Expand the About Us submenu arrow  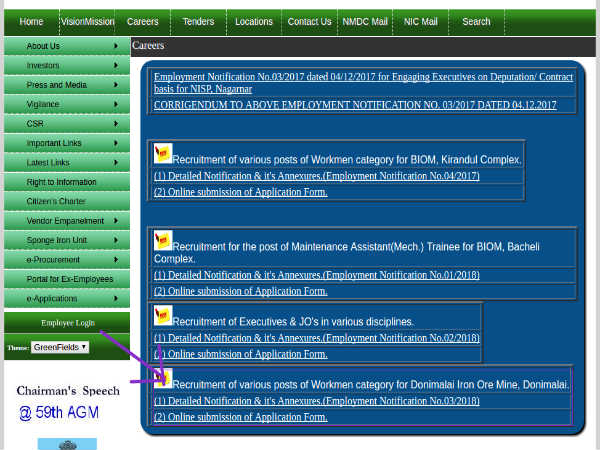coord(116,46)
